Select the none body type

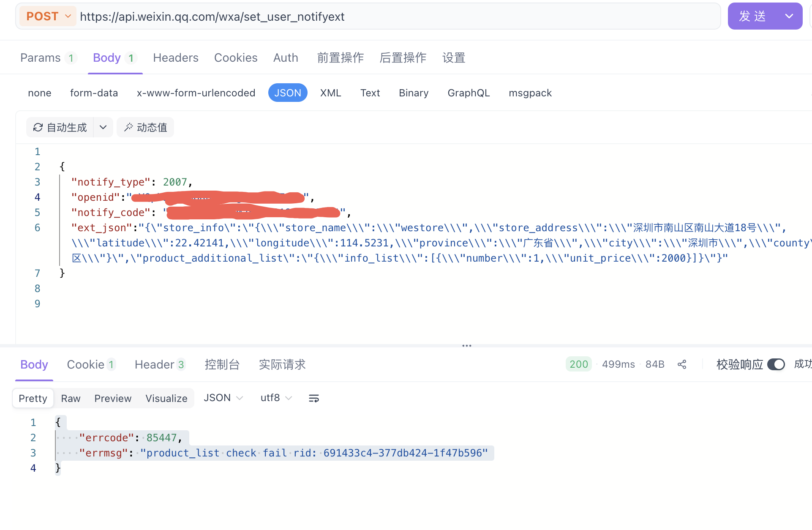39,93
